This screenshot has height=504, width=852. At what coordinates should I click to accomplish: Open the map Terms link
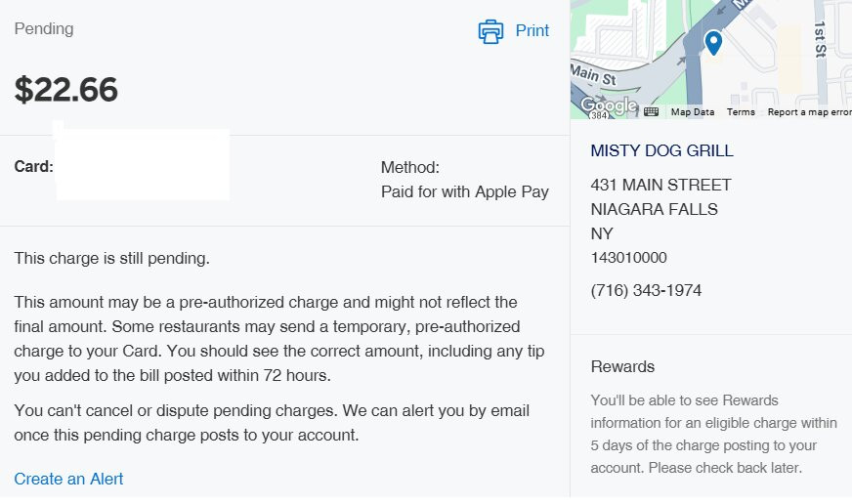741,112
